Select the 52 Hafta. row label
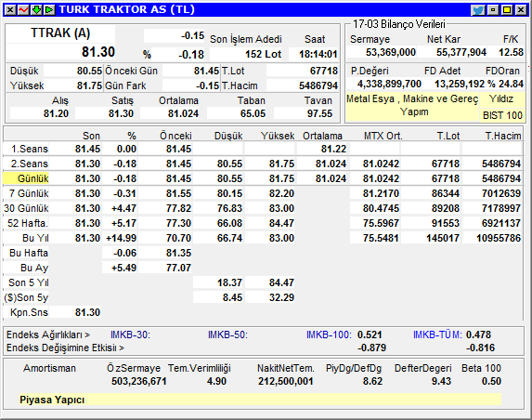 pyautogui.click(x=28, y=223)
